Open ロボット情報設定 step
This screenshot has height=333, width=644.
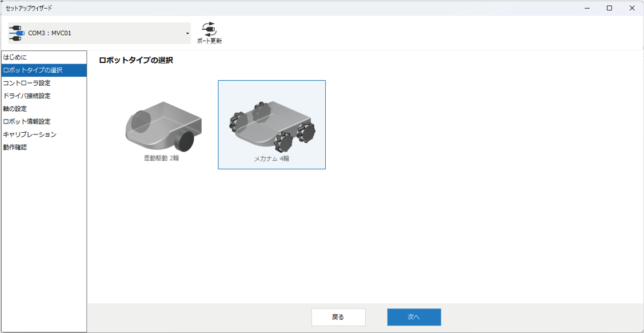pyautogui.click(x=27, y=121)
